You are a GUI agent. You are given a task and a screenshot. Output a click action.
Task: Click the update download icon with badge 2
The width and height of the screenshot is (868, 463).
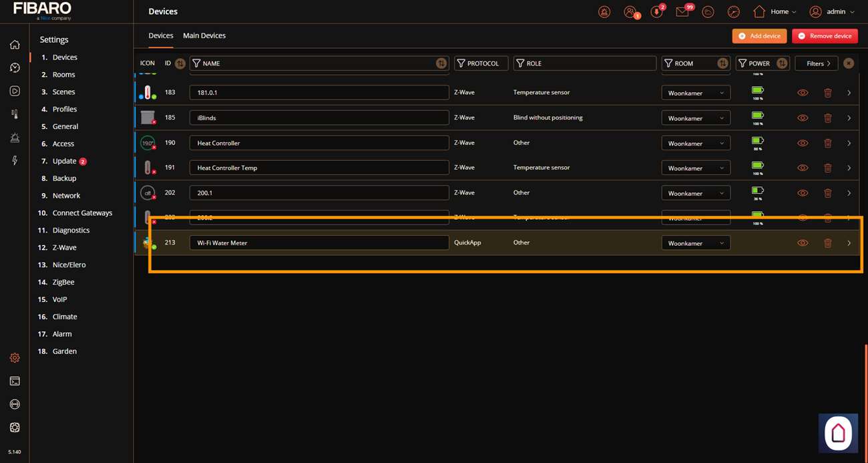[x=656, y=12]
